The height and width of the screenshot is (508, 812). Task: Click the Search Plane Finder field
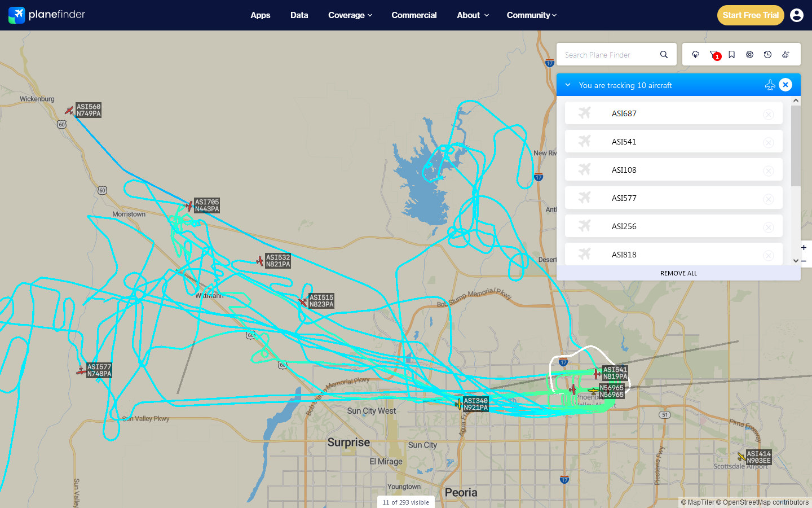point(609,55)
